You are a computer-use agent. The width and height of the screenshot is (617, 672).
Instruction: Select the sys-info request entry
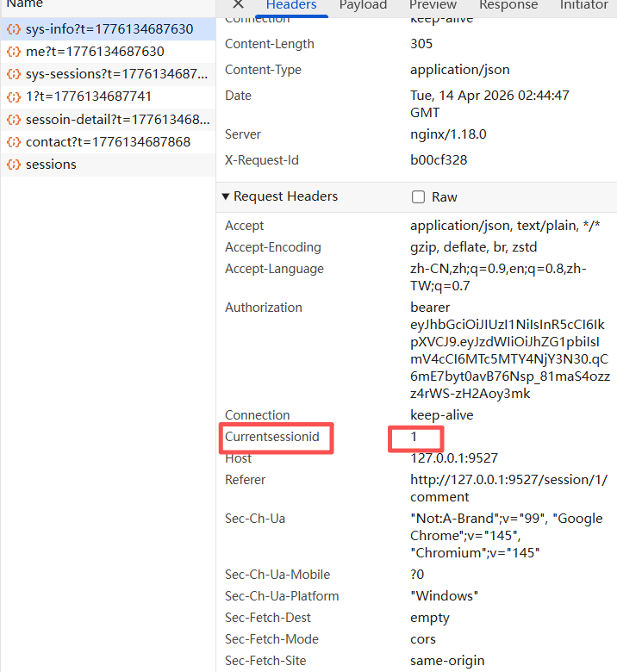coord(109,29)
